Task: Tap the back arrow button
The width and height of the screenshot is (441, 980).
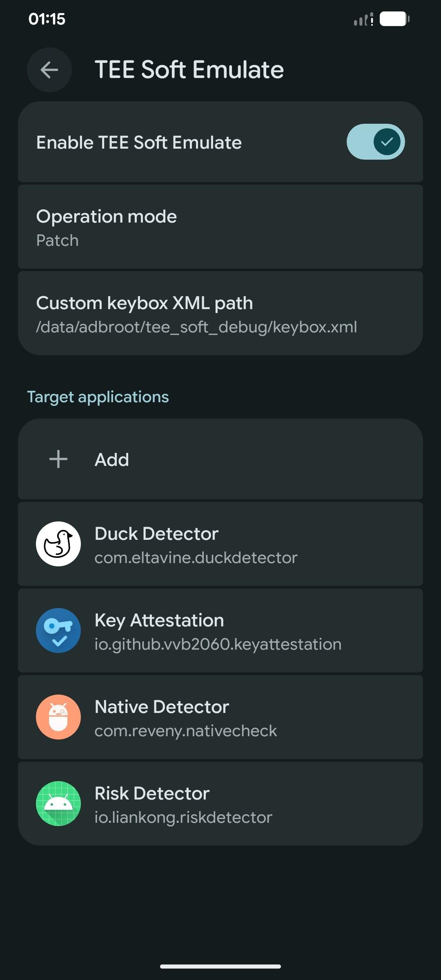Action: pyautogui.click(x=49, y=70)
